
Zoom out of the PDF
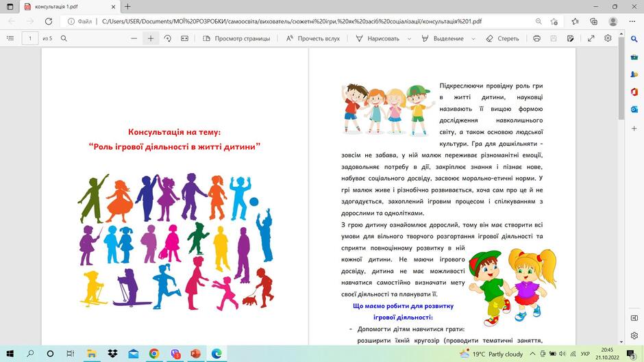click(x=134, y=38)
